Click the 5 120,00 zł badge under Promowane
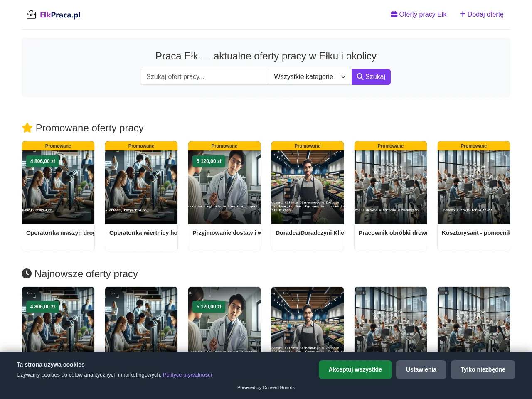The width and height of the screenshot is (532, 399). click(209, 161)
